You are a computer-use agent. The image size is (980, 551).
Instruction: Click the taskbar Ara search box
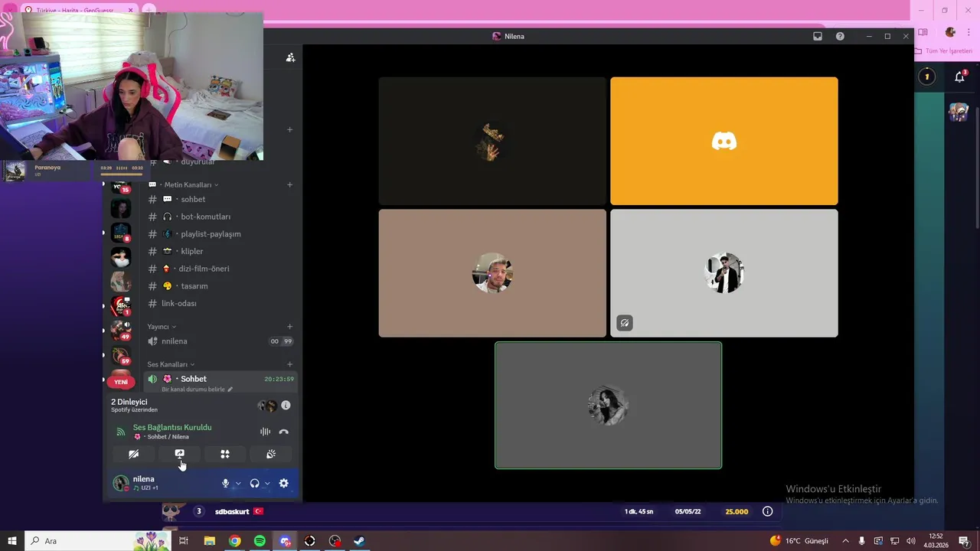(98, 541)
